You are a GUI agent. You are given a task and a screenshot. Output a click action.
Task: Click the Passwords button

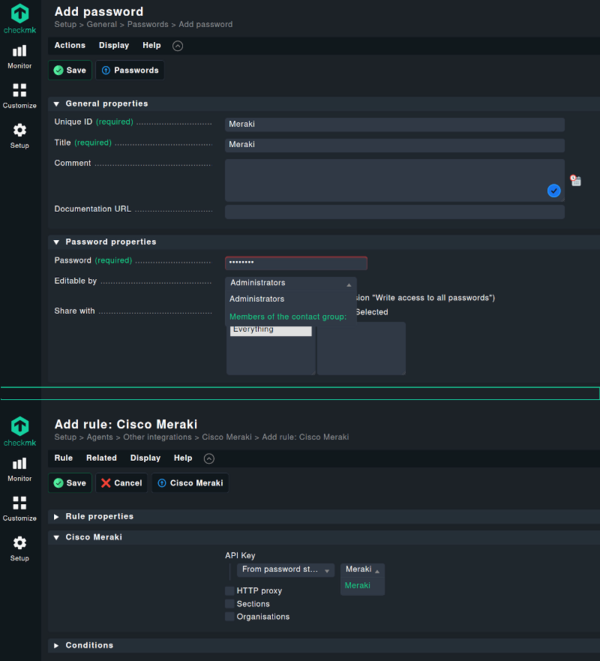point(129,70)
